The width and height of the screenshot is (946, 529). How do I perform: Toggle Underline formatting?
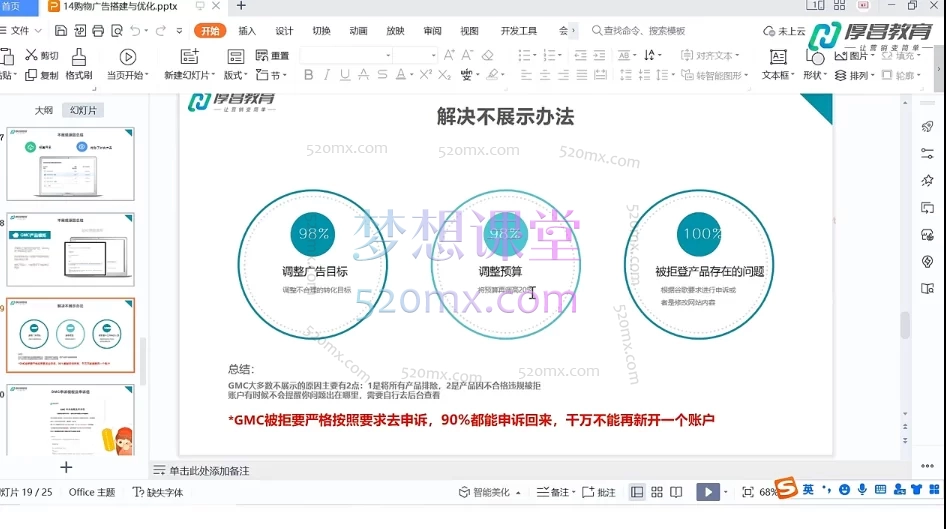click(345, 75)
